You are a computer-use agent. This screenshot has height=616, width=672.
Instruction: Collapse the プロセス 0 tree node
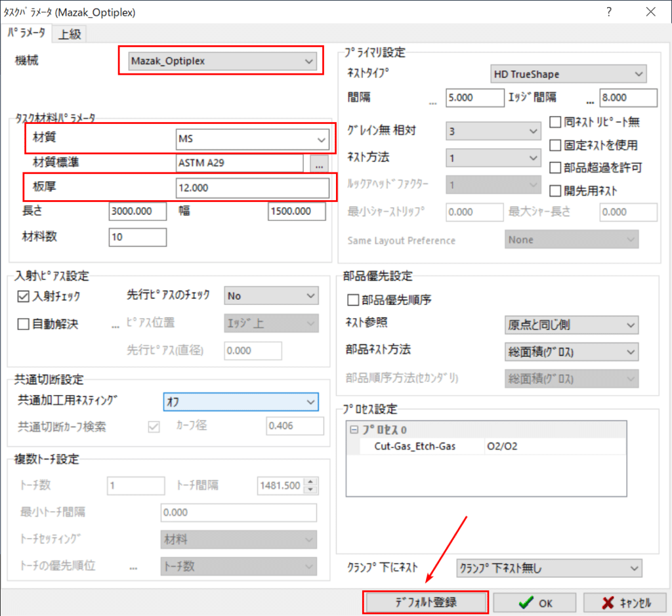point(354,430)
